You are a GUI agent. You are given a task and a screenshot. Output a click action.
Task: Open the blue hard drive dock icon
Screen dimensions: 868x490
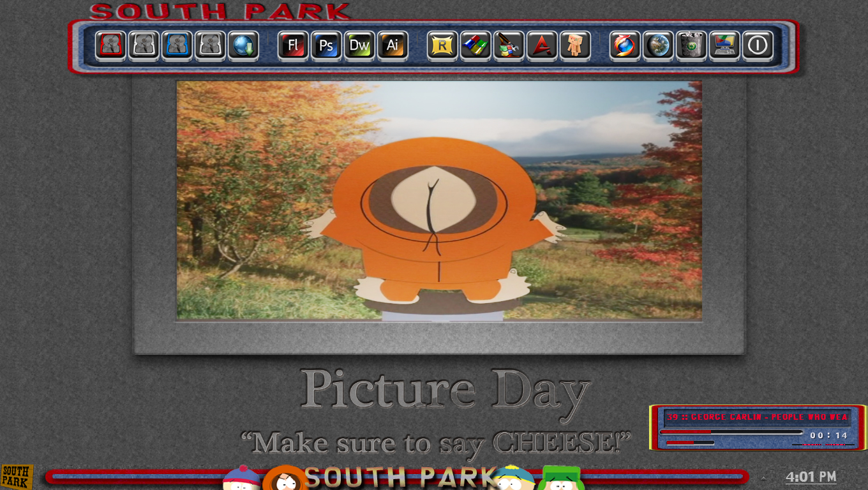click(x=177, y=46)
